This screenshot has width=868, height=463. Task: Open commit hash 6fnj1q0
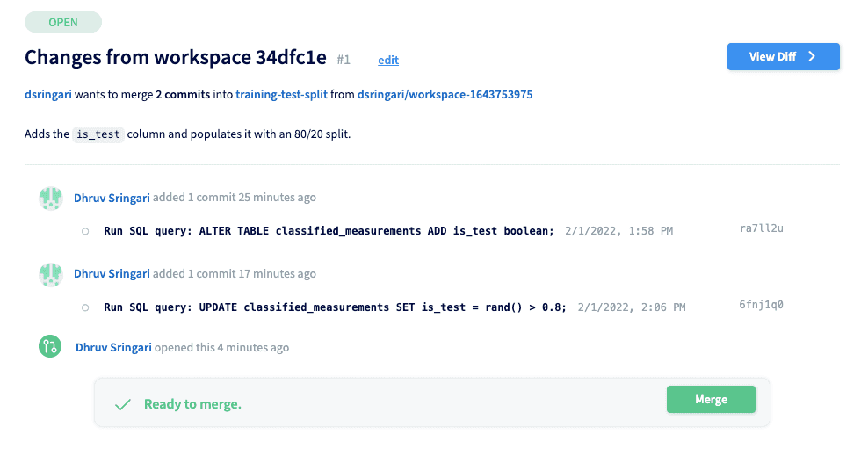(x=761, y=305)
